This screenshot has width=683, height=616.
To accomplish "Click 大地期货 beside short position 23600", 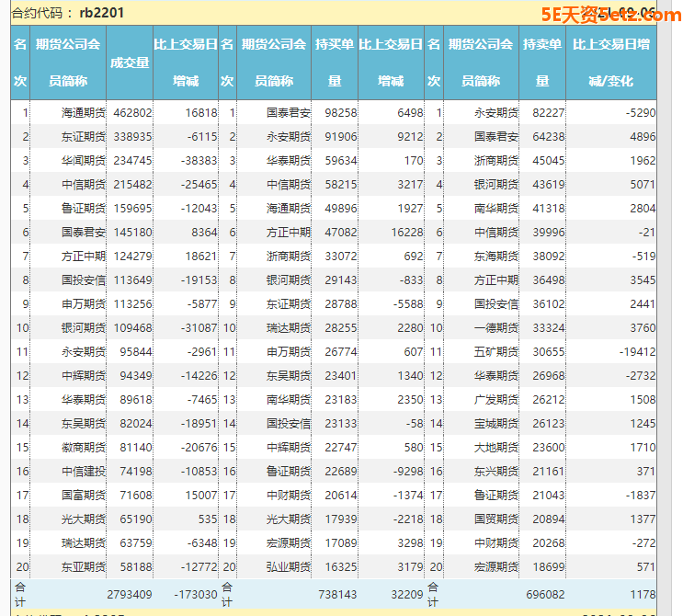I will tap(496, 448).
